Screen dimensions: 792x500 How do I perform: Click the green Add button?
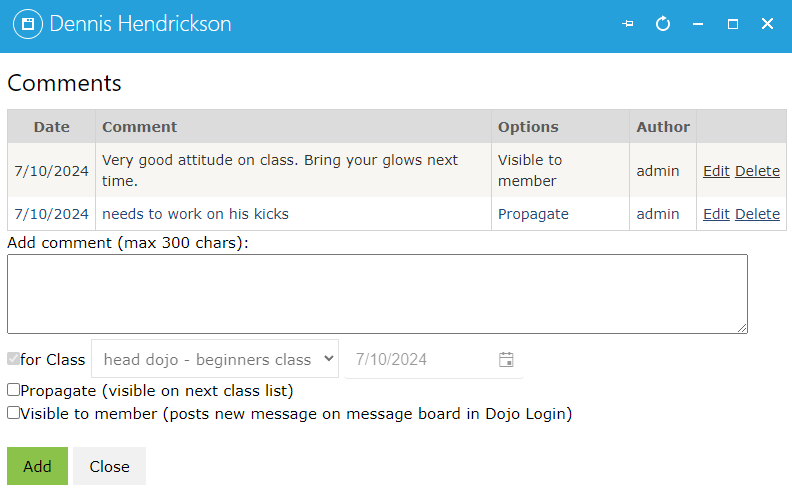point(37,466)
